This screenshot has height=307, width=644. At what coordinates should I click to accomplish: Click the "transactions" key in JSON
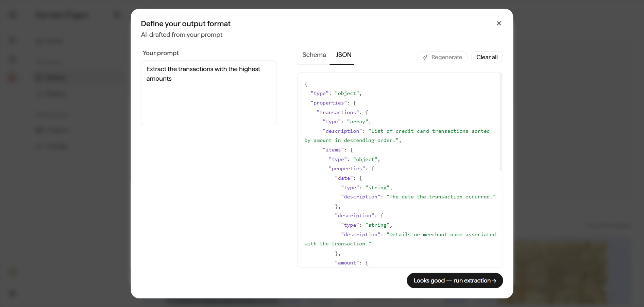click(338, 112)
